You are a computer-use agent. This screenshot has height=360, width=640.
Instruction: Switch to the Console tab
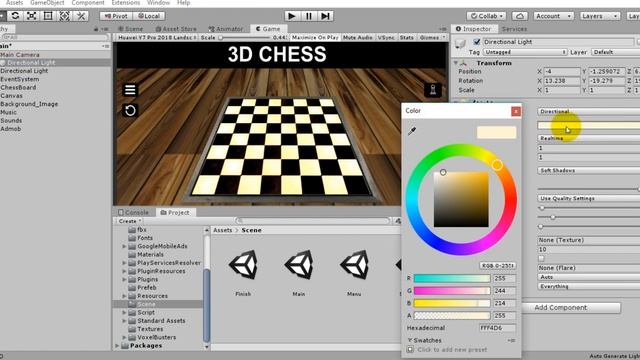coord(133,213)
